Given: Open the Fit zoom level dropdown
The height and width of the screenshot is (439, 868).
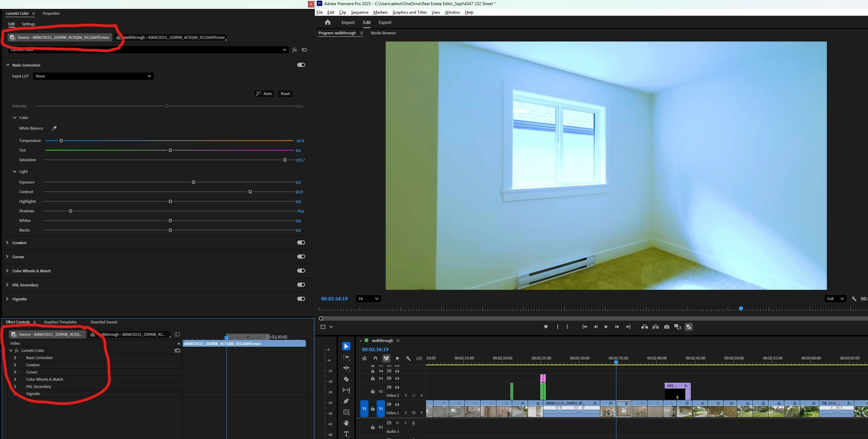Looking at the screenshot, I should tap(368, 299).
